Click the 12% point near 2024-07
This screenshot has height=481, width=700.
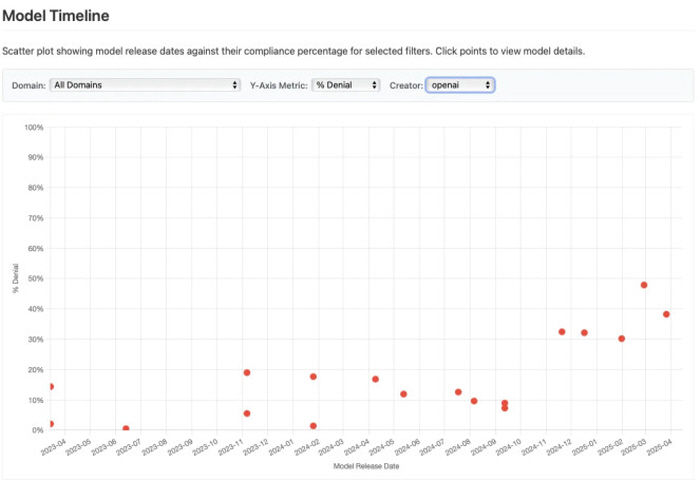point(458,392)
